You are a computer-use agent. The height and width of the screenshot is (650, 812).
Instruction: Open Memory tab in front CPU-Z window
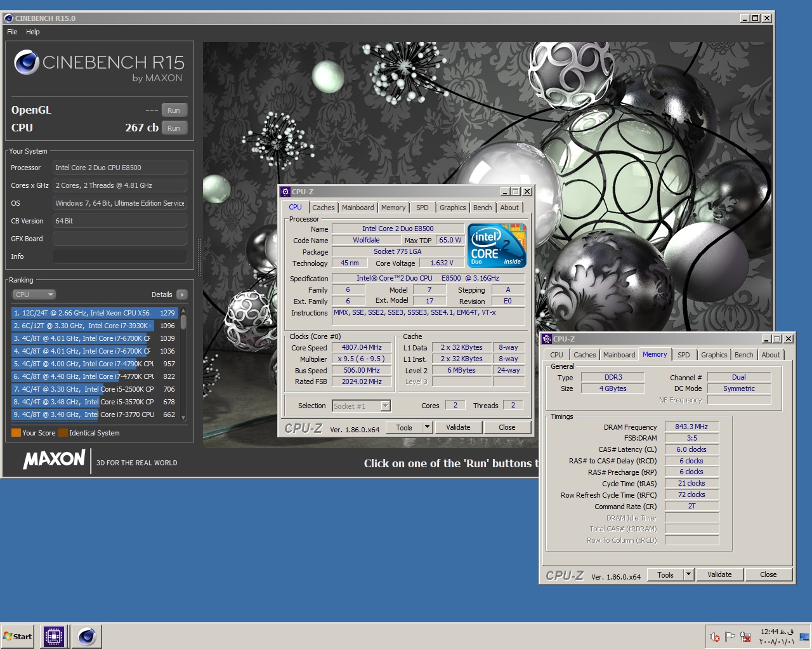pos(393,208)
